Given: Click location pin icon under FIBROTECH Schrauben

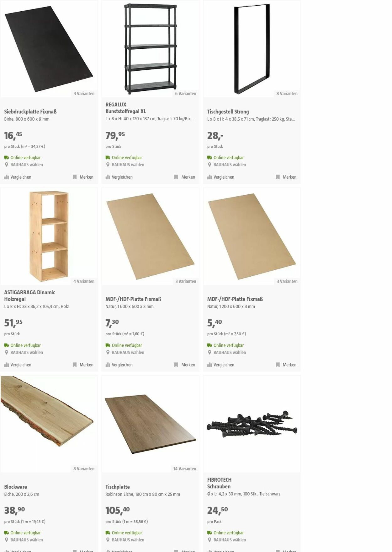Looking at the screenshot, I should coord(209,540).
